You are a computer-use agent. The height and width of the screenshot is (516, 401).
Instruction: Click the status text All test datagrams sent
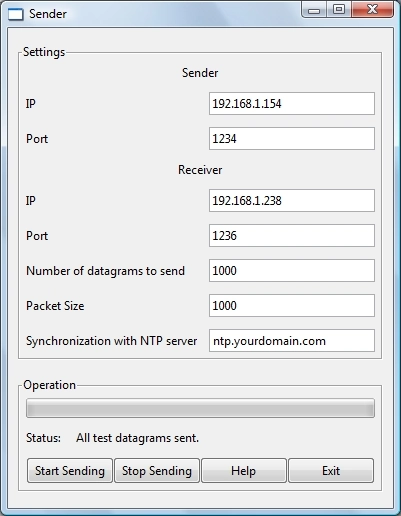pos(137,438)
